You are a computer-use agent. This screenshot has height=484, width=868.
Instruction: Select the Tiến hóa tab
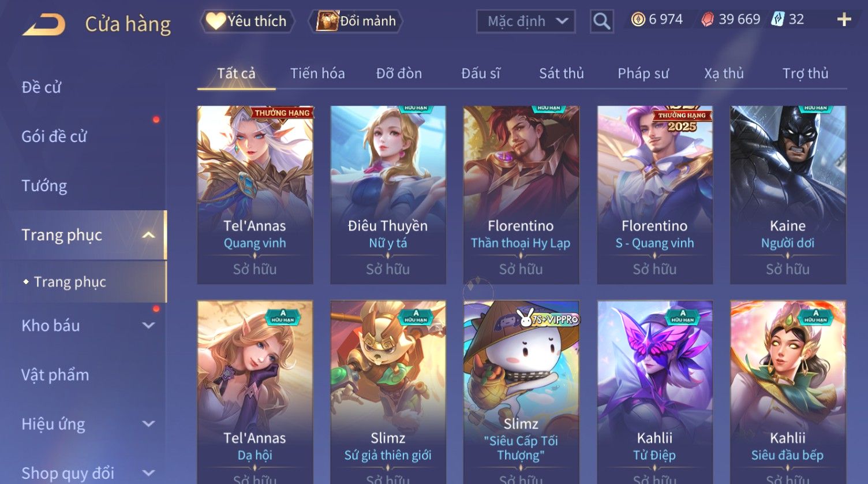(317, 73)
